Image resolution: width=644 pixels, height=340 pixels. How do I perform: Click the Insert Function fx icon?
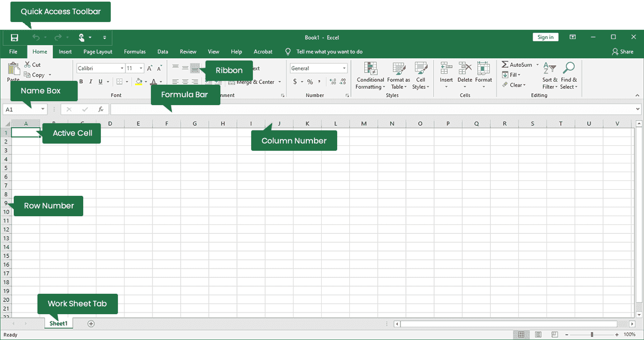(x=101, y=109)
